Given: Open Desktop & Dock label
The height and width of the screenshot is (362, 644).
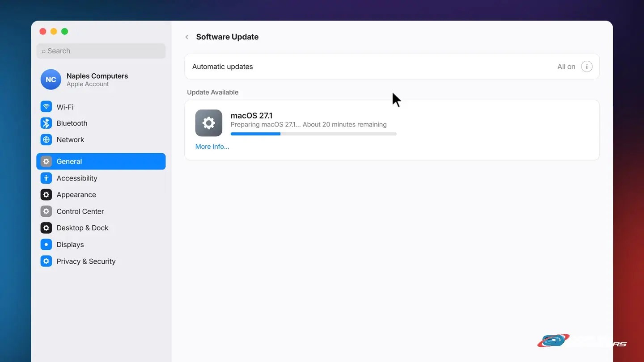Looking at the screenshot, I should pyautogui.click(x=83, y=227).
